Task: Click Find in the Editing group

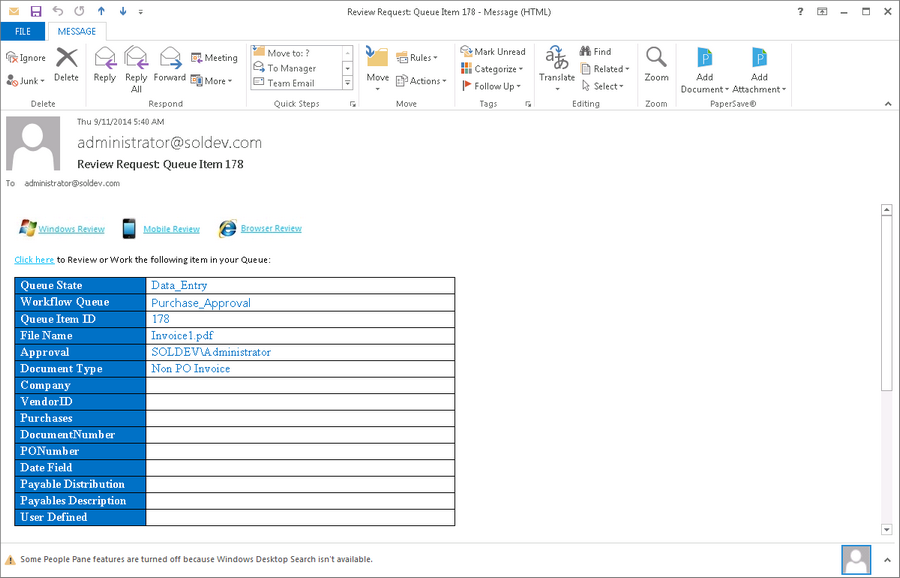Action: click(x=595, y=52)
